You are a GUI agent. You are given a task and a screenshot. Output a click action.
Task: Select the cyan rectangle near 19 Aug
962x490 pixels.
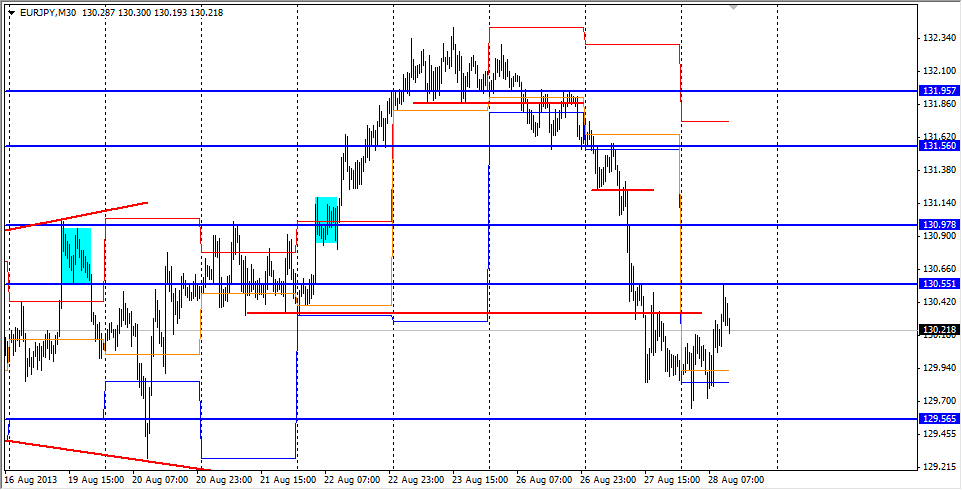pos(76,255)
